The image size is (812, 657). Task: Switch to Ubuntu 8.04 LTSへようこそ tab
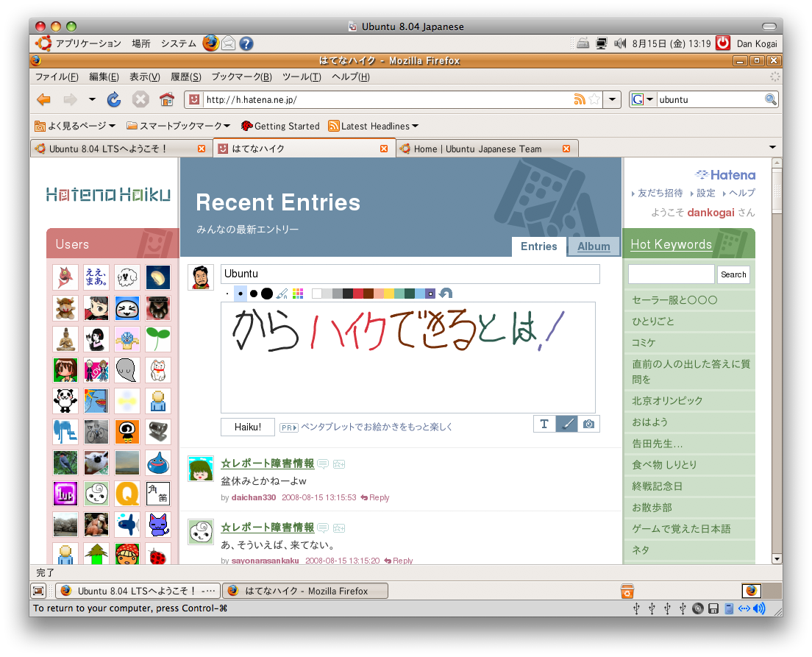coord(121,149)
